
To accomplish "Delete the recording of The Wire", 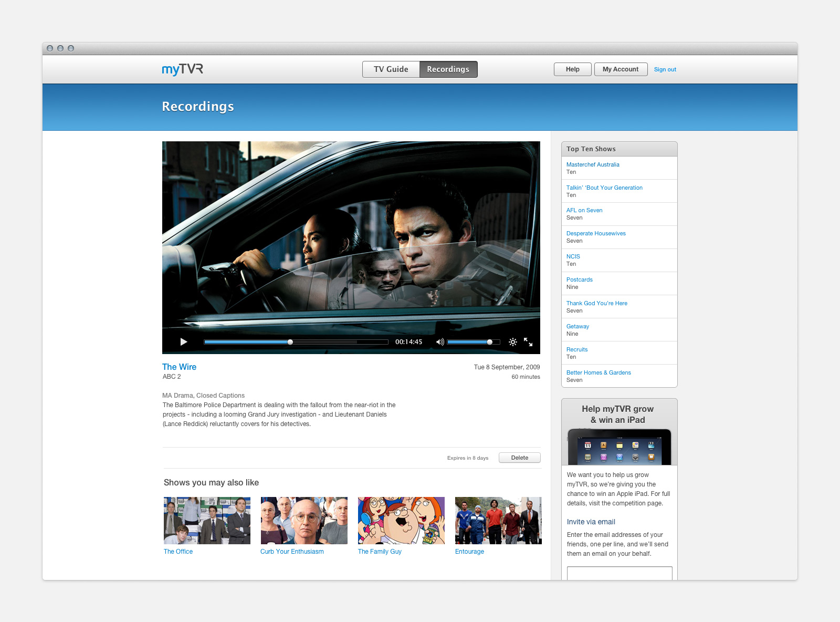I will click(519, 458).
